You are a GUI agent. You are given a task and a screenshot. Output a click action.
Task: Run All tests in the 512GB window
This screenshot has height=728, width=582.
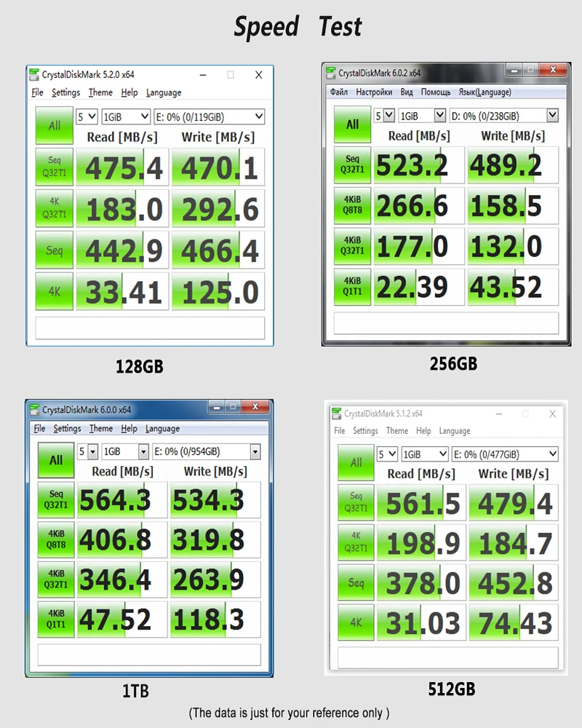coord(356,462)
